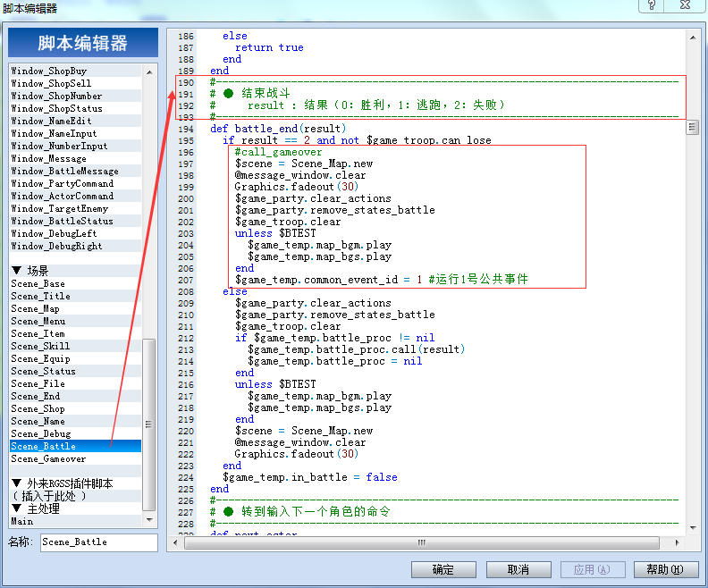This screenshot has height=588, width=708.
Task: Select Window_ShopSell script
Action: [76, 83]
